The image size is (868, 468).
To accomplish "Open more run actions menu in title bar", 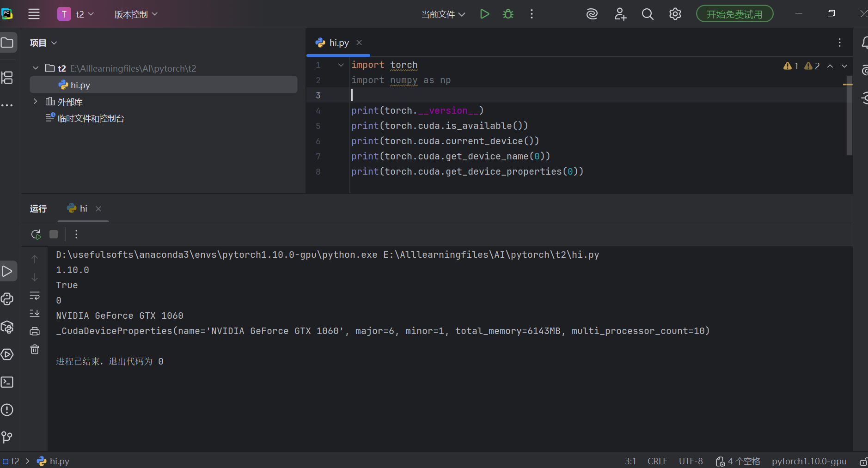I will click(532, 14).
